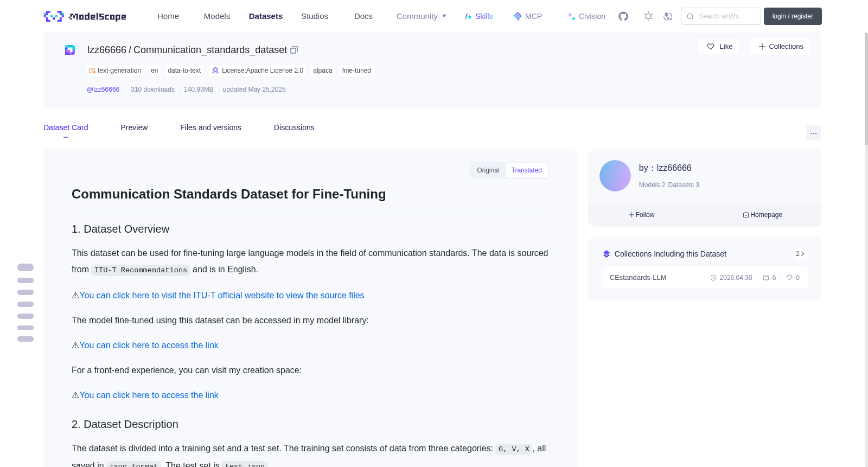Click the data-to-text tag
Viewport: 868px width, 467px height.
click(x=184, y=71)
